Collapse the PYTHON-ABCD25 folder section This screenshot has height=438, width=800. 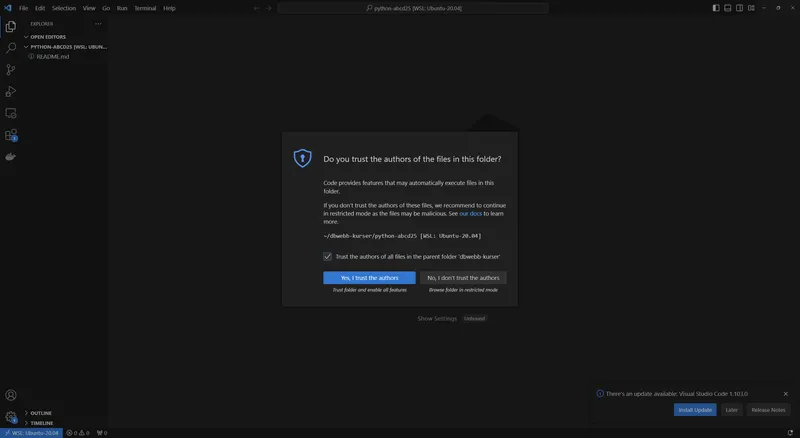tap(65, 46)
